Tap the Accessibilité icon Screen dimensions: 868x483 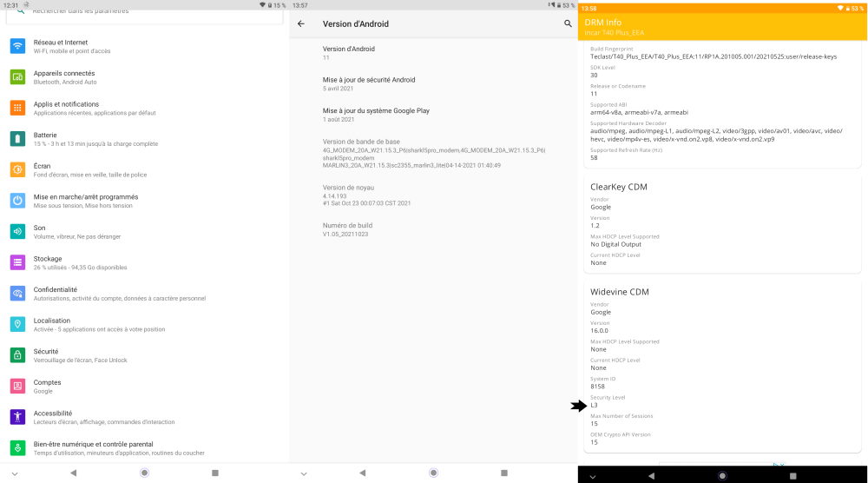17,417
